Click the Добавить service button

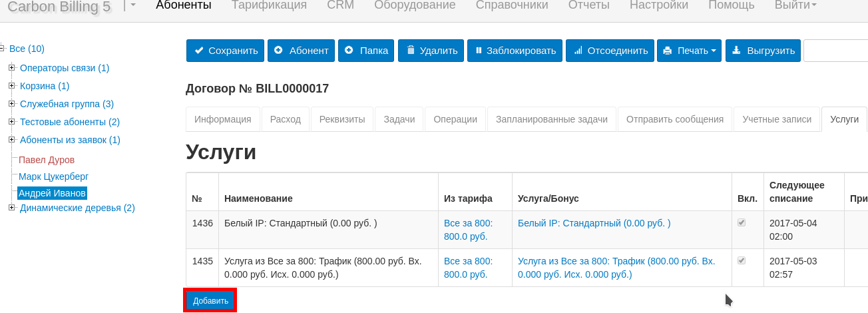[210, 301]
